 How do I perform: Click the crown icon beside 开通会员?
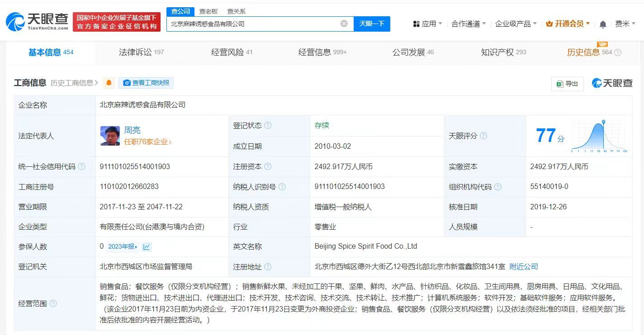point(550,24)
